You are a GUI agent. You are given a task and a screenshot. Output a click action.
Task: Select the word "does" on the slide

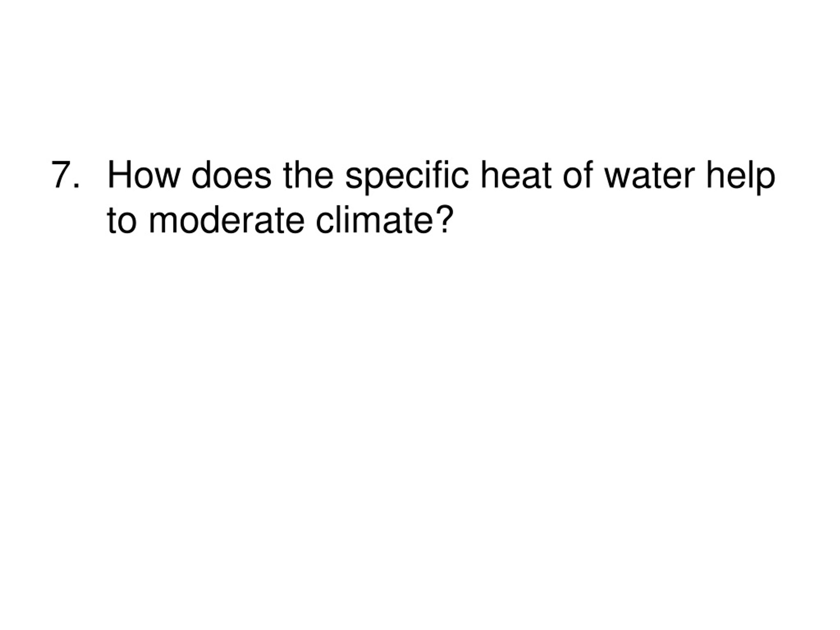click(232, 175)
